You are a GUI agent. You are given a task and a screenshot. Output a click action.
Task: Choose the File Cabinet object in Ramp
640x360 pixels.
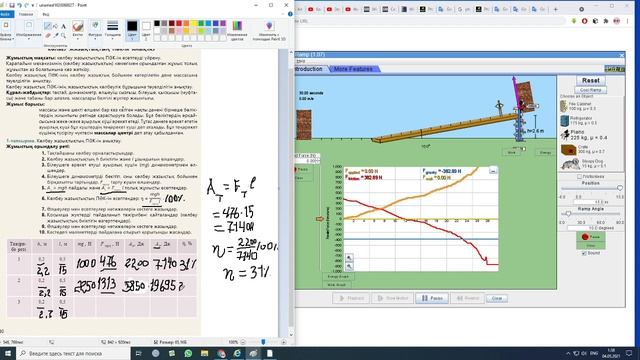(579, 106)
